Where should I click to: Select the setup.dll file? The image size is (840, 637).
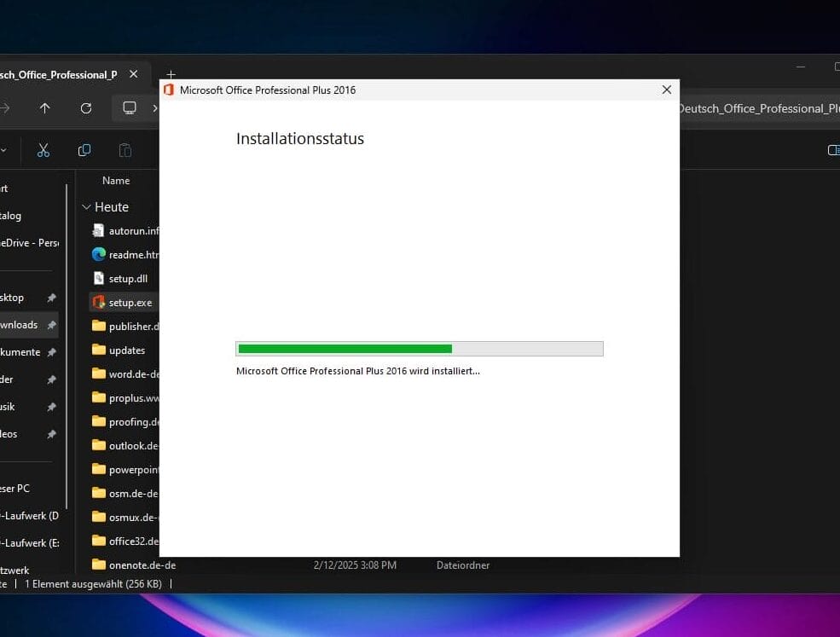[x=128, y=279]
